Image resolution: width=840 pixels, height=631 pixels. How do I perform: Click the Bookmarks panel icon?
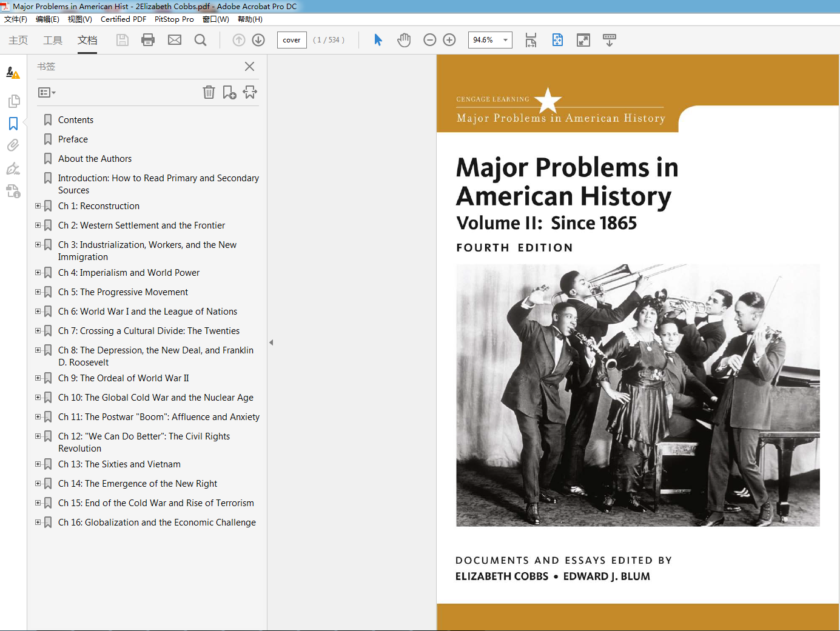coord(13,124)
